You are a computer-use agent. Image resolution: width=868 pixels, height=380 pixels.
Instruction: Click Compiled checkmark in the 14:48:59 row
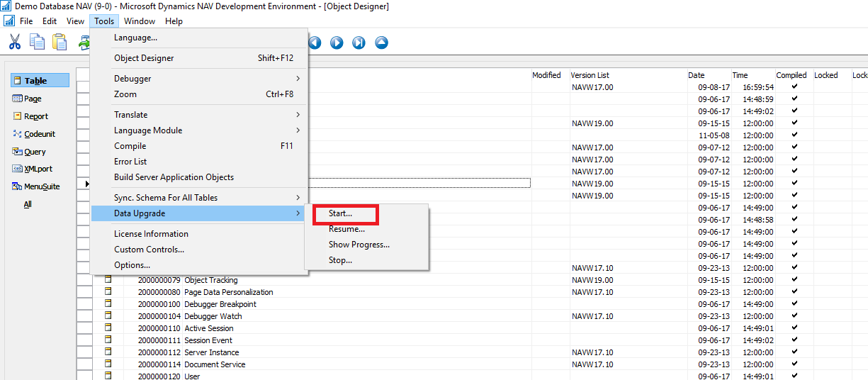[x=794, y=99]
